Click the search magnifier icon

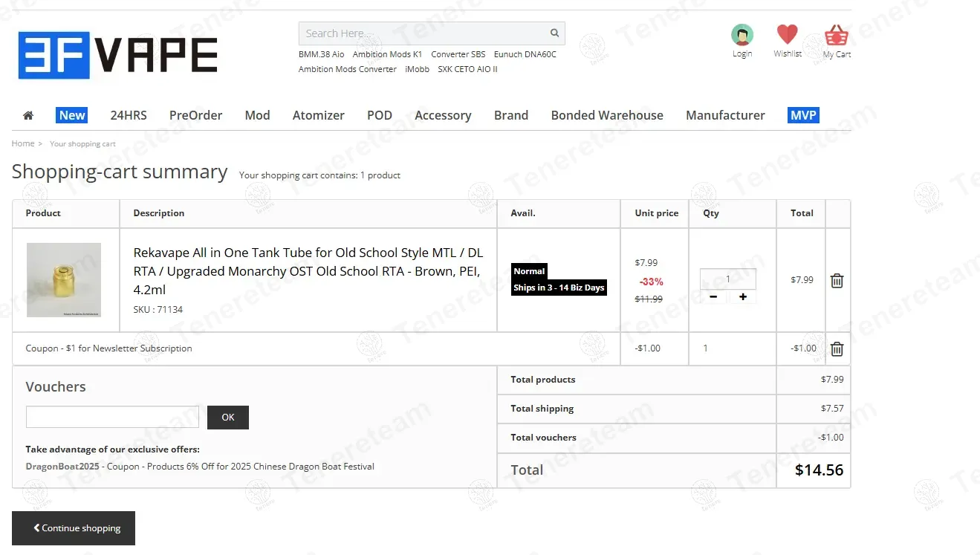click(x=554, y=33)
